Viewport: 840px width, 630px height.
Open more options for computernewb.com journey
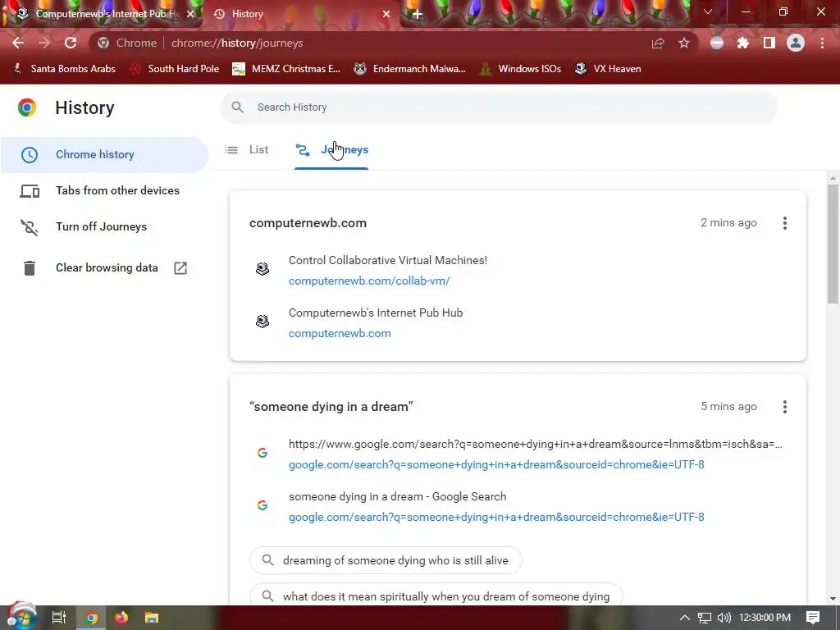coord(785,223)
